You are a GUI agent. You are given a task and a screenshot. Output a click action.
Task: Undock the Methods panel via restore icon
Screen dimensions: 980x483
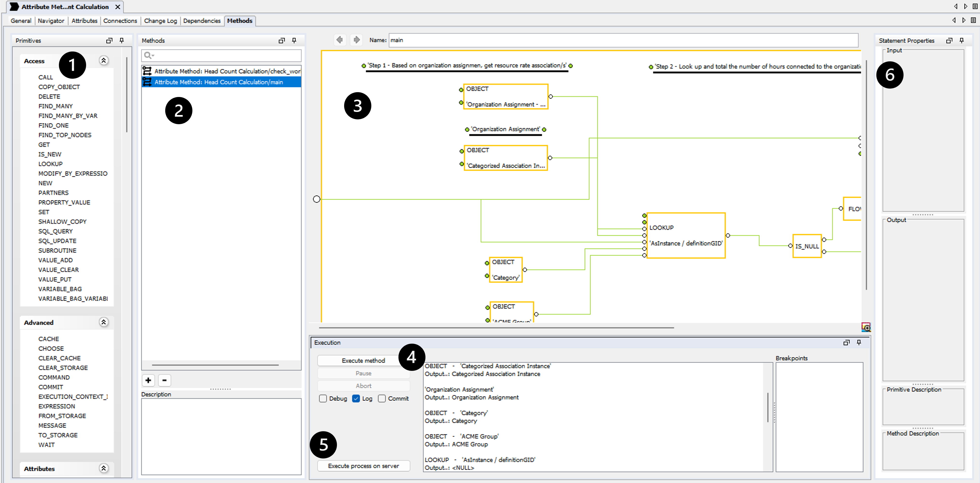coord(282,40)
